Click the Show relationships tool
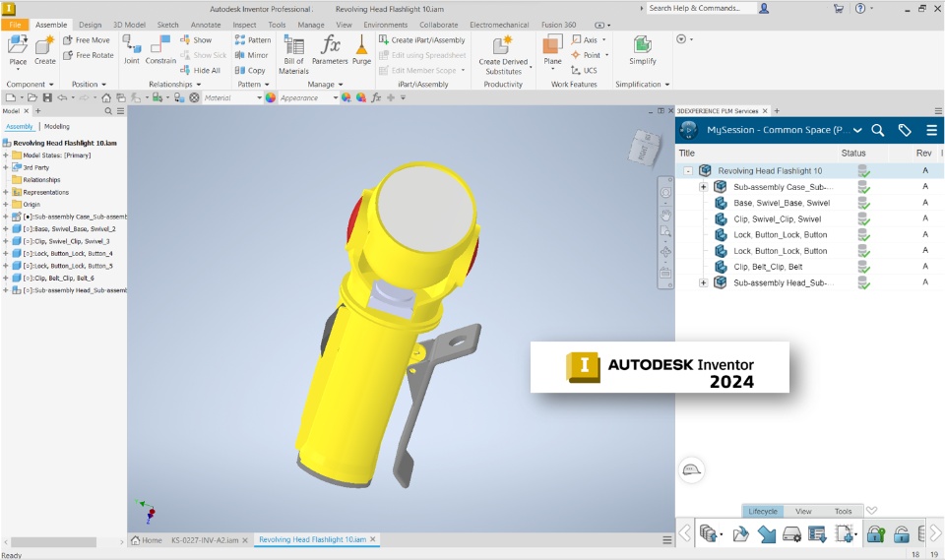This screenshot has width=945, height=560. 196,39
